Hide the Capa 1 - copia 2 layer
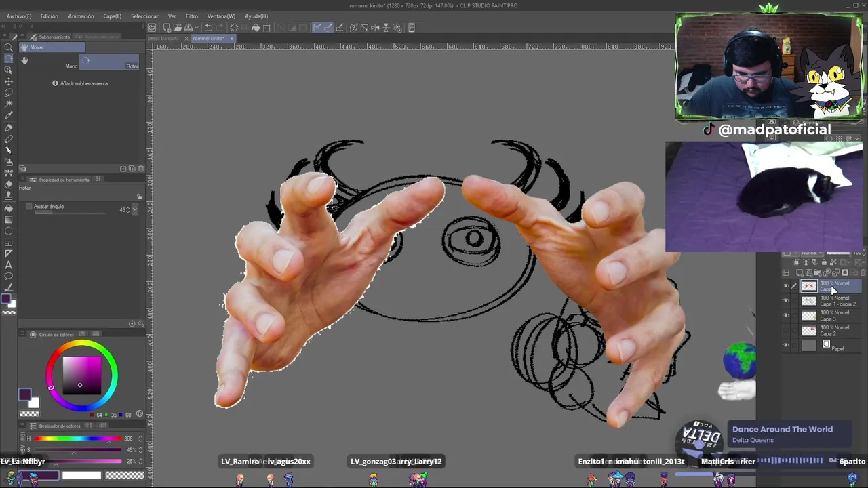This screenshot has width=868, height=488. point(786,301)
